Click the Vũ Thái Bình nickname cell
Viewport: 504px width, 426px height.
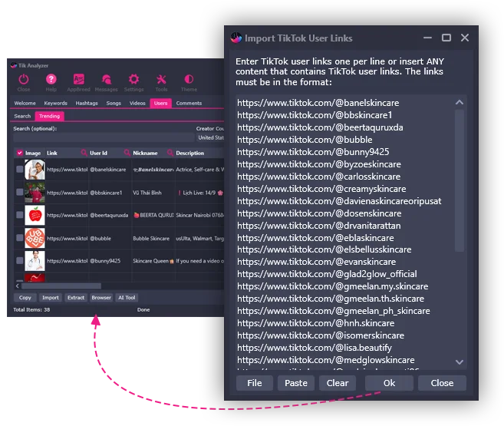coord(147,193)
